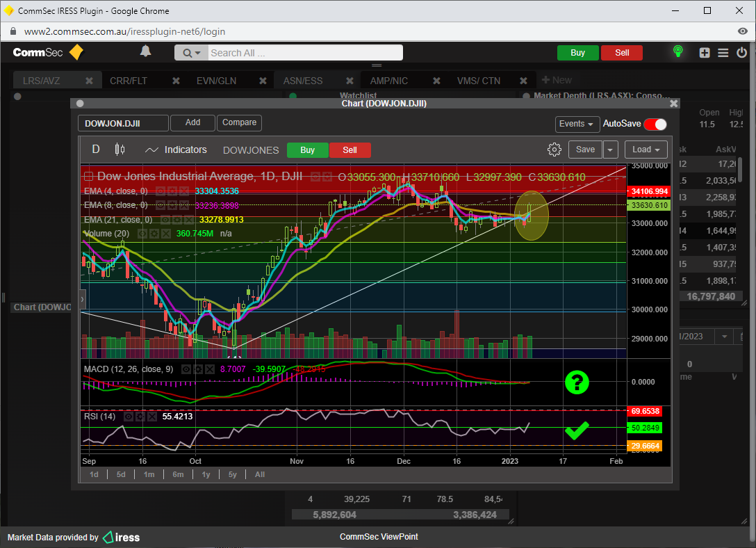Image resolution: width=756 pixels, height=548 pixels.
Task: Toggle the AutoSave switch
Action: 655,124
